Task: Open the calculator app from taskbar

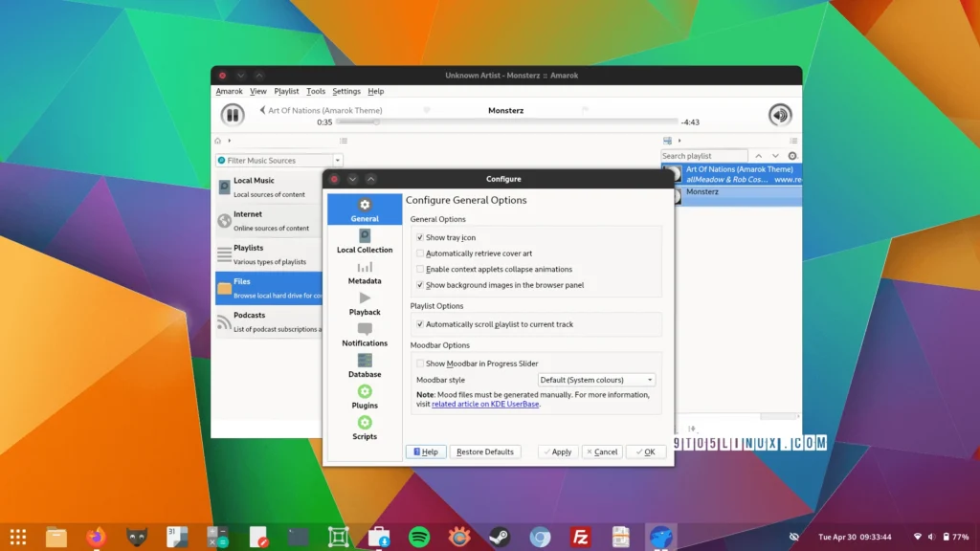Action: [x=217, y=537]
